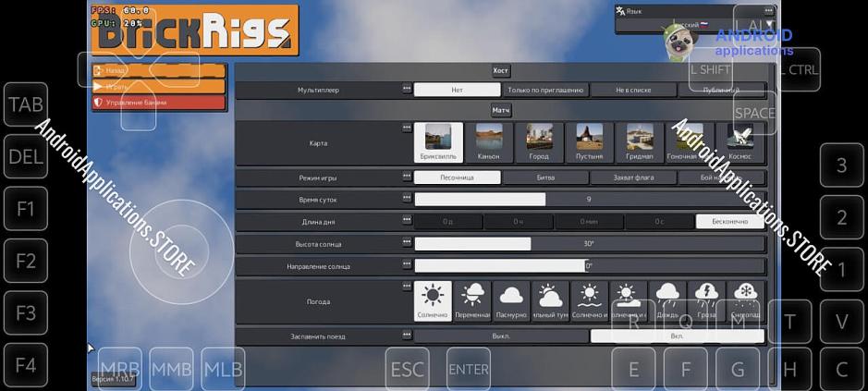Viewport: 868px width, 391px height.
Task: Choose the sun-over-waves weather icon
Action: 589,300
